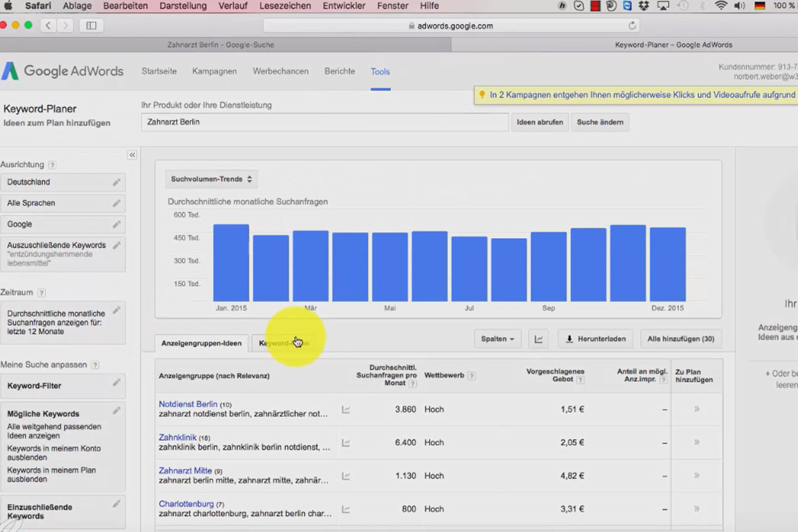This screenshot has width=798, height=532.
Task: Open help icon for Vorgeschlagenes Gebot column
Action: tap(580, 380)
